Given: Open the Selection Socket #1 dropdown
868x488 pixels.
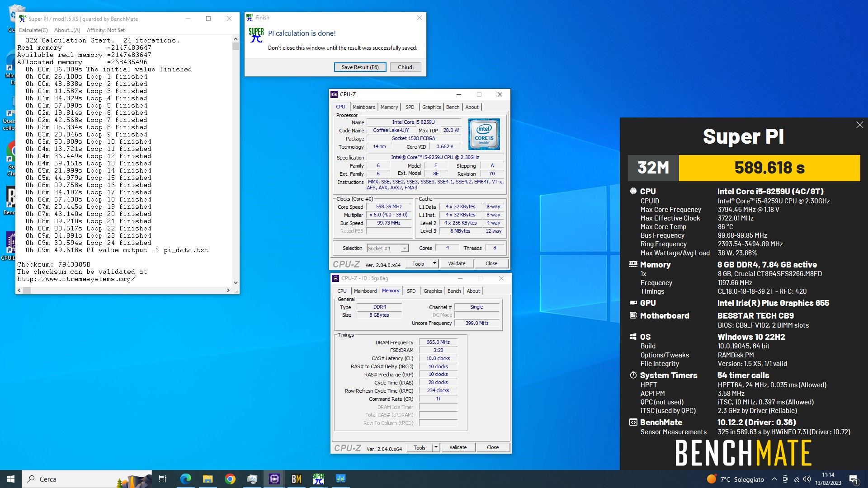Looking at the screenshot, I should pos(387,248).
